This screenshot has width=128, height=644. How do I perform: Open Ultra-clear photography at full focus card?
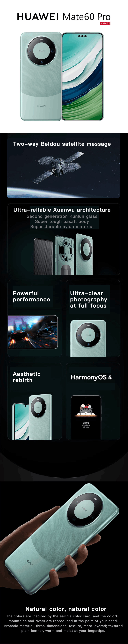pos(93,318)
